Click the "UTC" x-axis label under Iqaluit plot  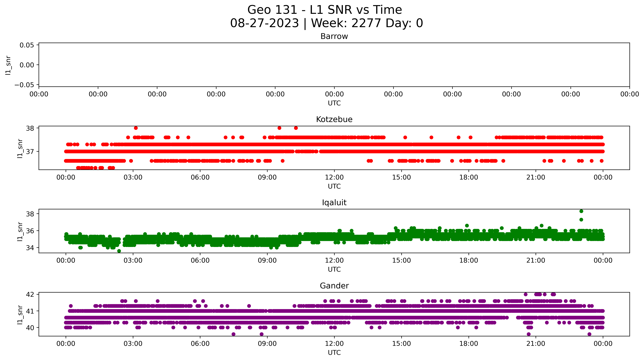(334, 270)
